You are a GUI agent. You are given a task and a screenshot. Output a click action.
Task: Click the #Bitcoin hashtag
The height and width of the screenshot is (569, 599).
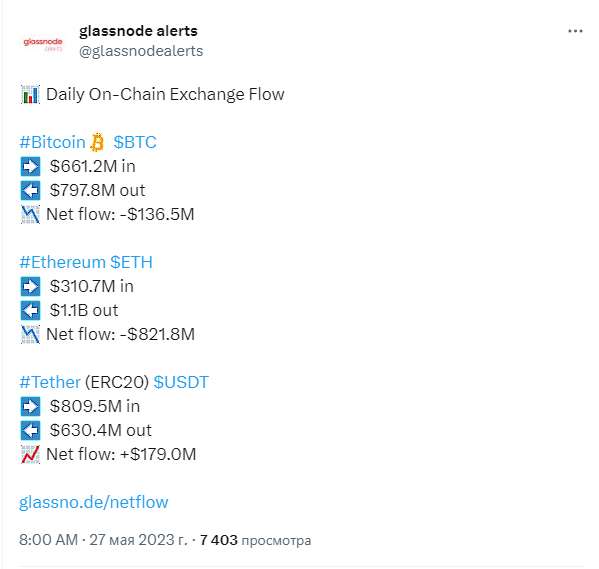52,142
